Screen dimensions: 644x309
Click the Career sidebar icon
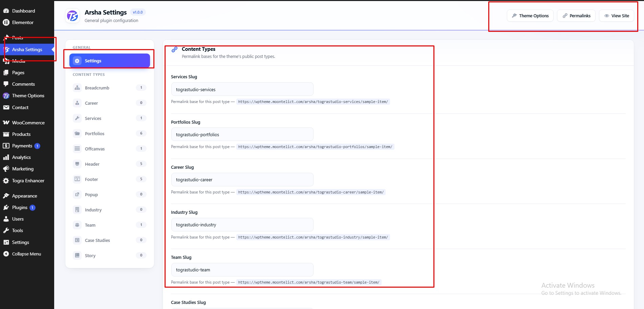point(77,103)
